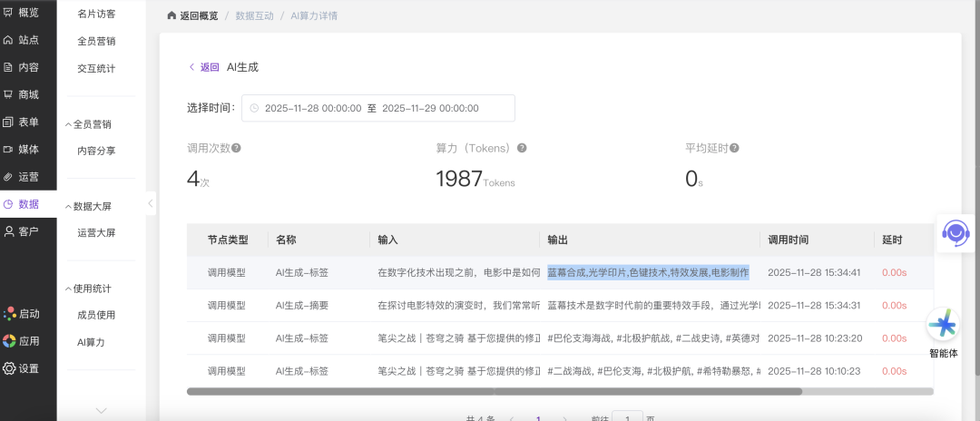Click the 媒体 camera icon
This screenshot has height=421, width=980.
(x=8, y=150)
